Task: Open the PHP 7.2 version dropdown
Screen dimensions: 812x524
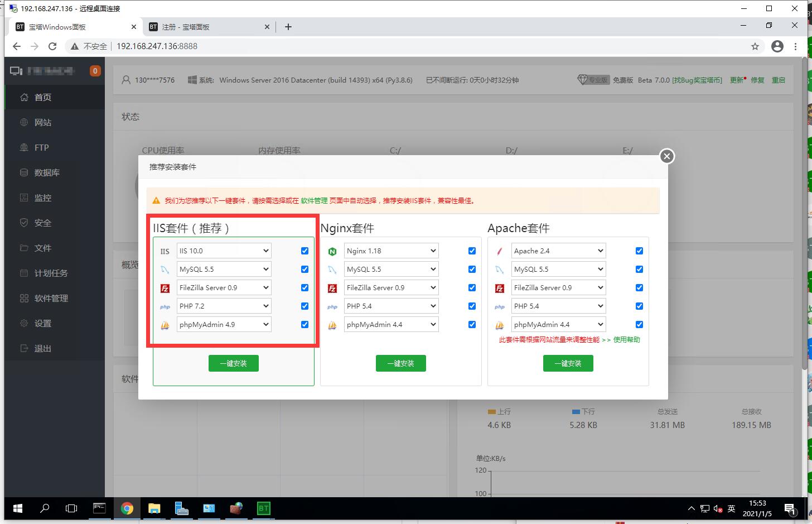Action: pos(224,306)
